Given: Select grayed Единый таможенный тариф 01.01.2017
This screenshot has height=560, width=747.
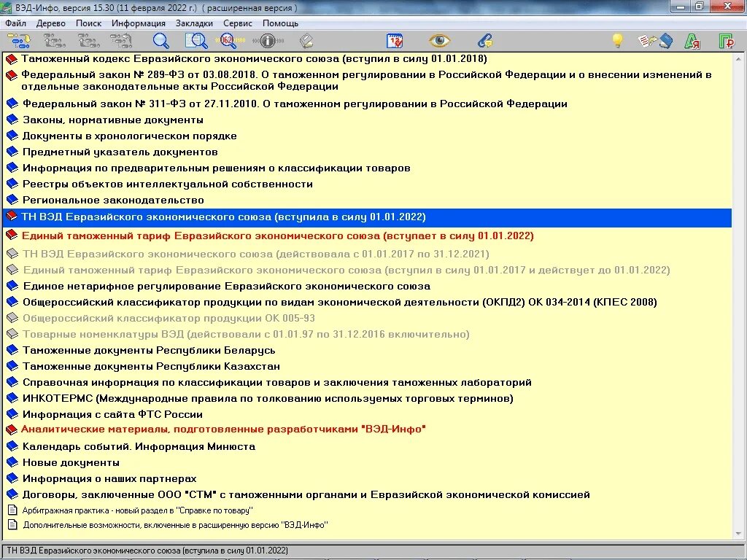Looking at the screenshot, I should pos(347,271).
